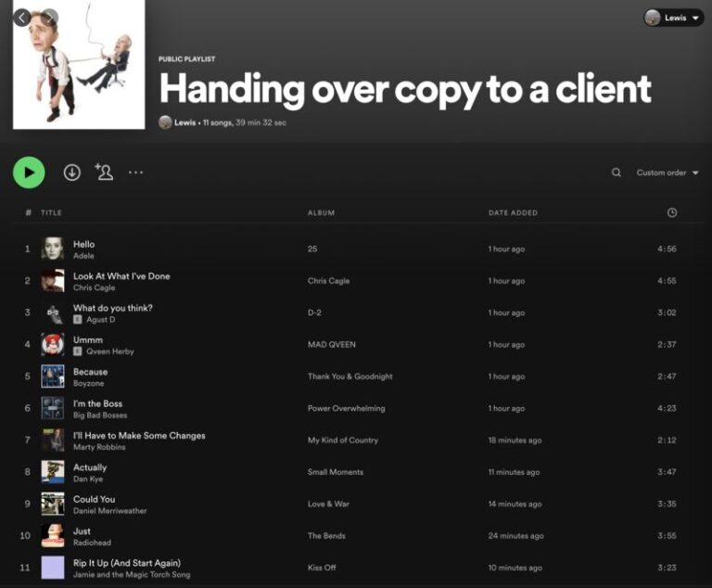Viewport: 712px width, 588px height.
Task: Open artist Agust D link
Action: click(101, 319)
